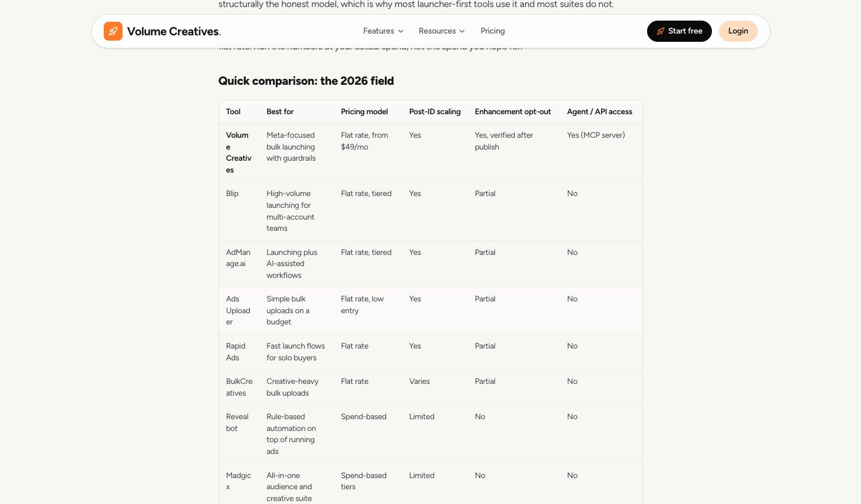
Task: Go to the Pricing page
Action: pos(493,31)
